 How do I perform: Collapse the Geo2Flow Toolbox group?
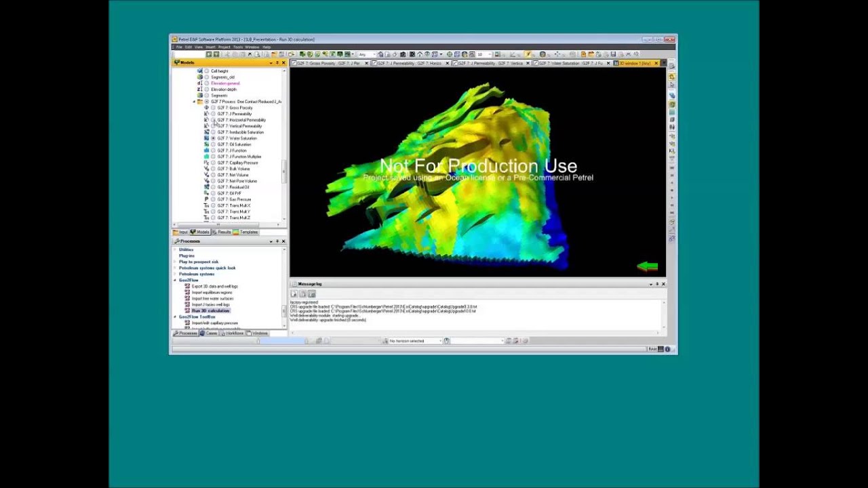click(x=175, y=317)
